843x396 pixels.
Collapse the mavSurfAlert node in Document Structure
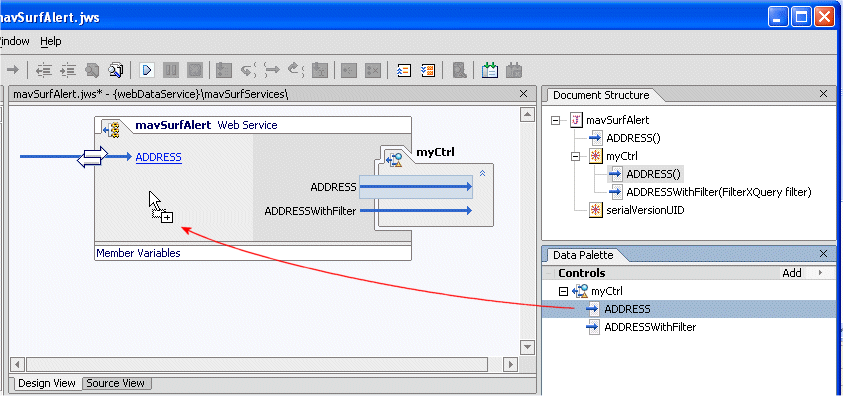pos(555,121)
